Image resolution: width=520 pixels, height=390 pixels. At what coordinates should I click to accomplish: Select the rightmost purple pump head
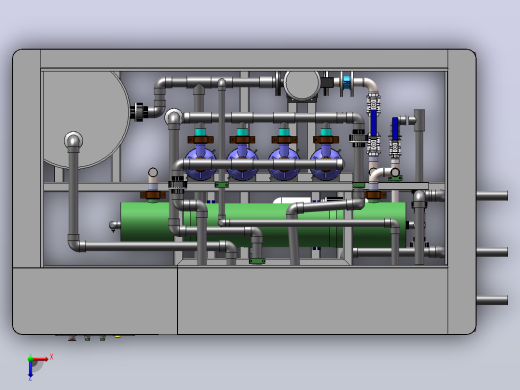click(326, 164)
